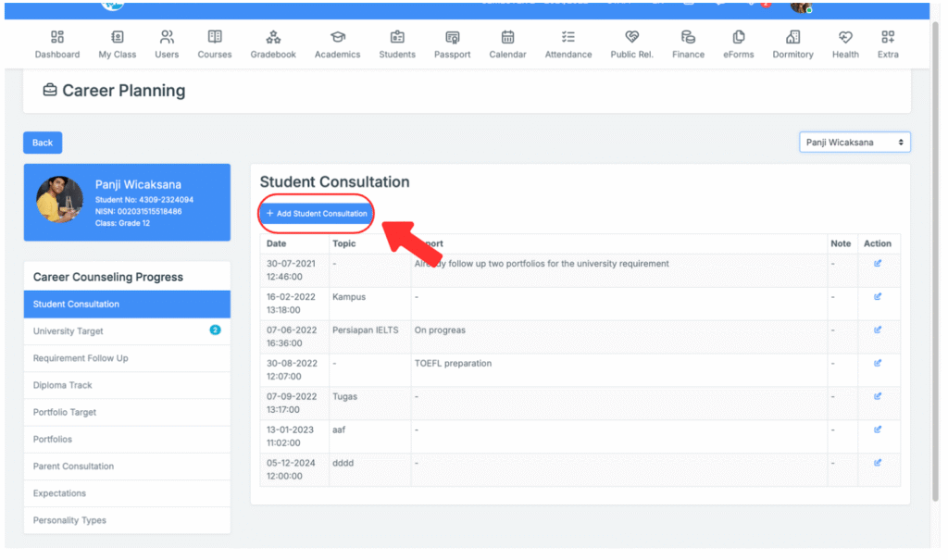Select the Health heart icon
The width and height of the screenshot is (948, 560).
pyautogui.click(x=845, y=38)
